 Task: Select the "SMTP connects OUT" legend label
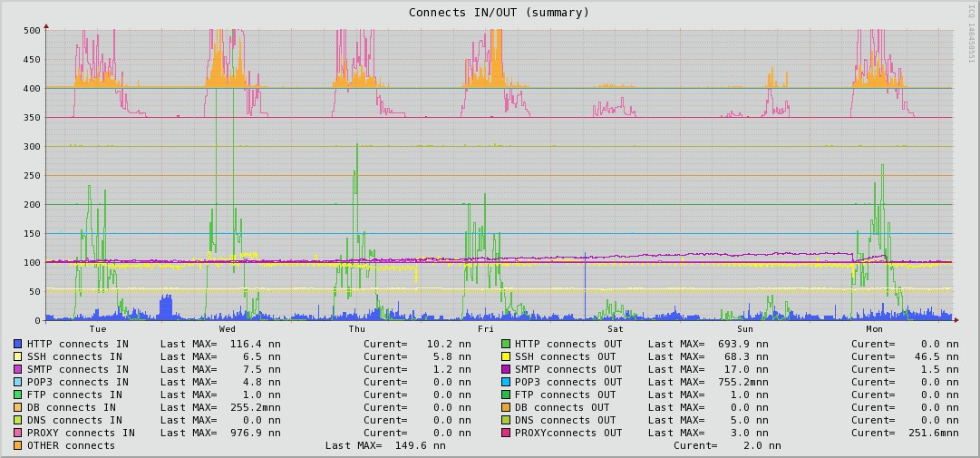point(568,369)
